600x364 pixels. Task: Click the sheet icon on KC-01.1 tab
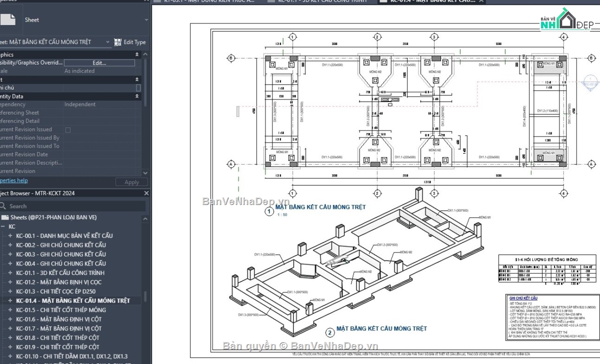[271, 1]
